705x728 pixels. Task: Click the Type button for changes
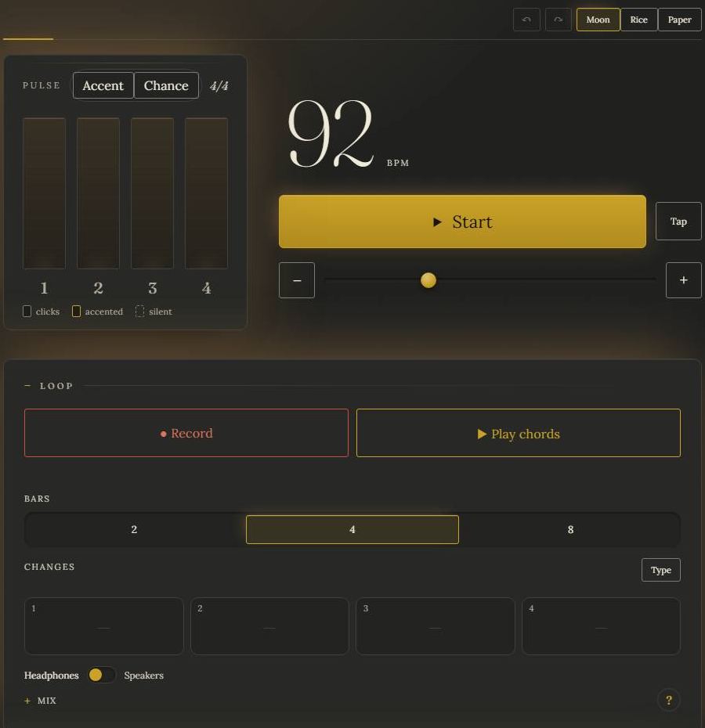pyautogui.click(x=660, y=570)
